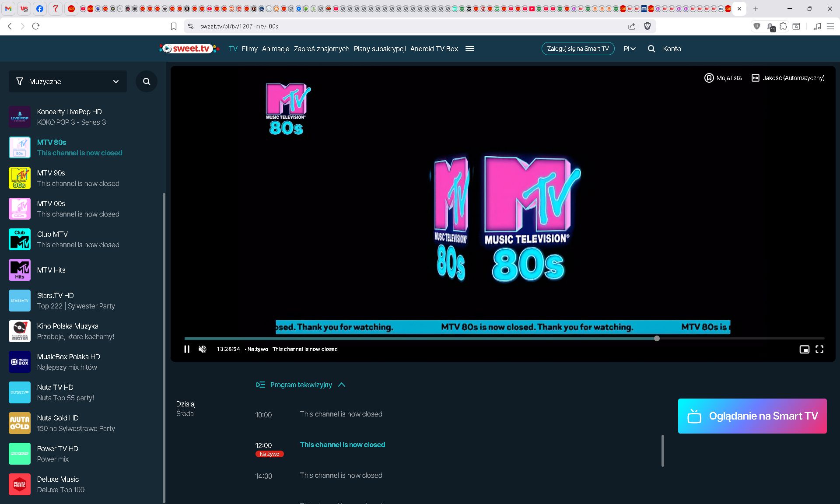Image resolution: width=840 pixels, height=504 pixels.
Task: Expand the Muzyczne category filter dropdown
Action: tap(68, 81)
